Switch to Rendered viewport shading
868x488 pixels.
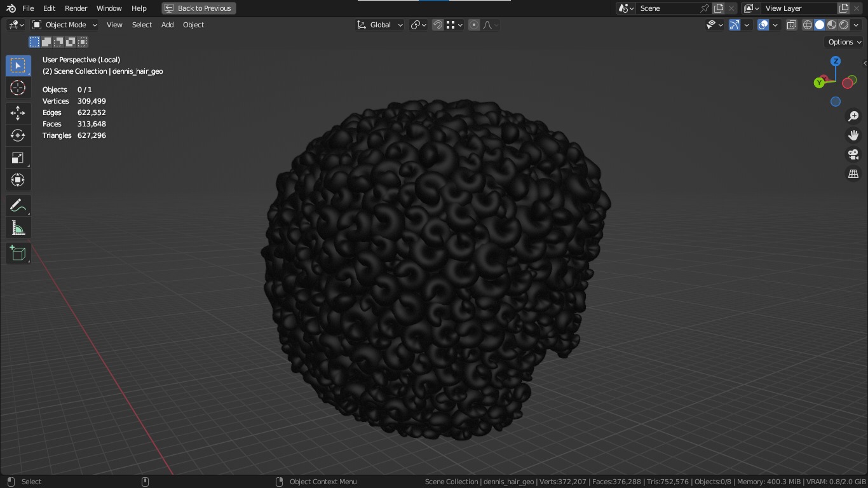844,25
